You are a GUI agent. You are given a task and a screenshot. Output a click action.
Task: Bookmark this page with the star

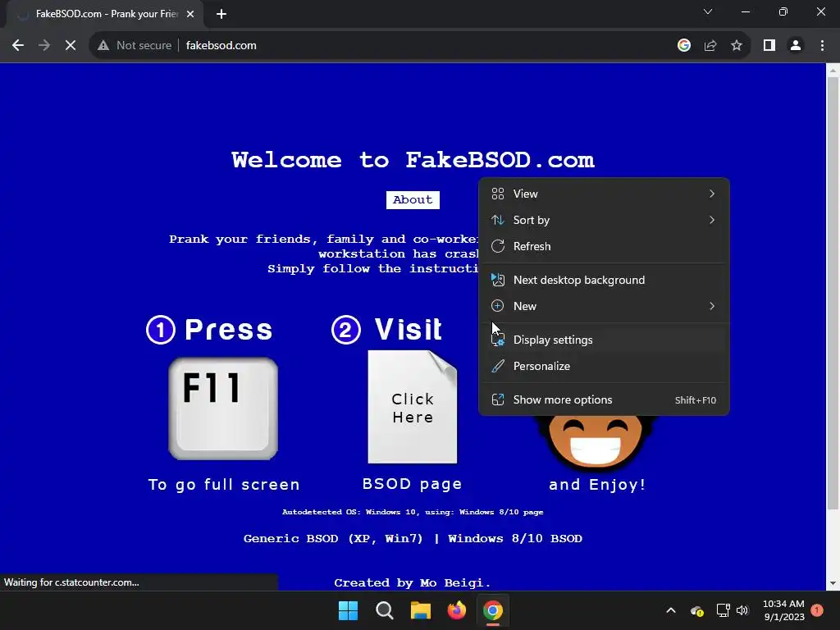[737, 46]
